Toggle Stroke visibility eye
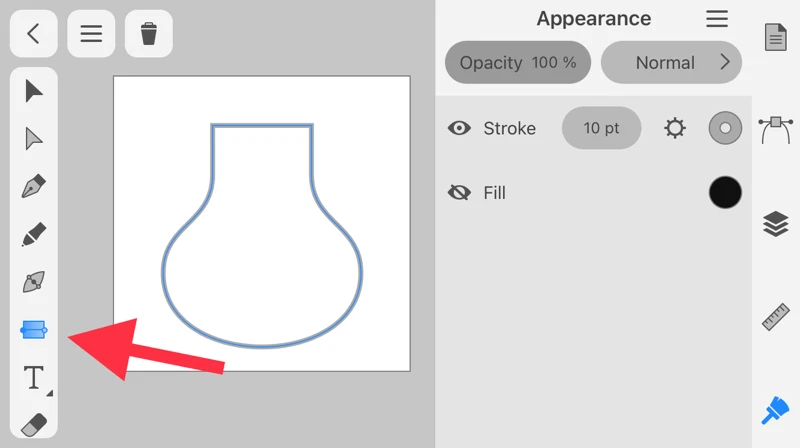 point(459,128)
